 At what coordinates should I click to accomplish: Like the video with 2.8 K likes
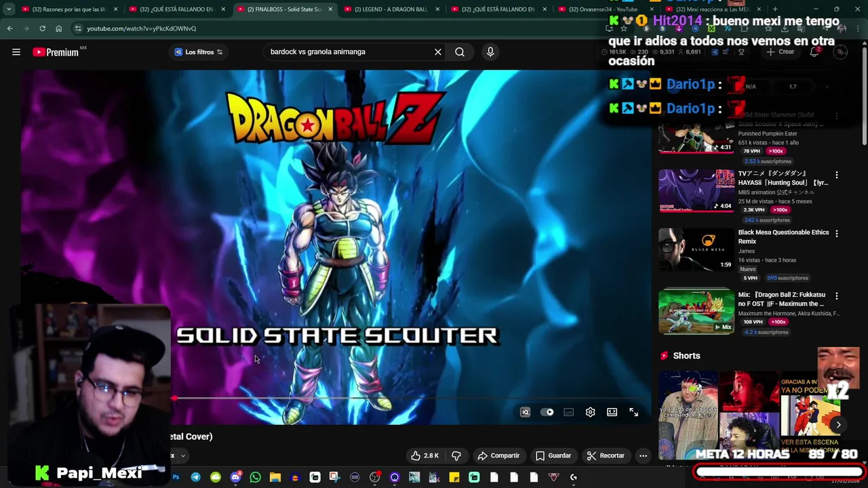[425, 455]
